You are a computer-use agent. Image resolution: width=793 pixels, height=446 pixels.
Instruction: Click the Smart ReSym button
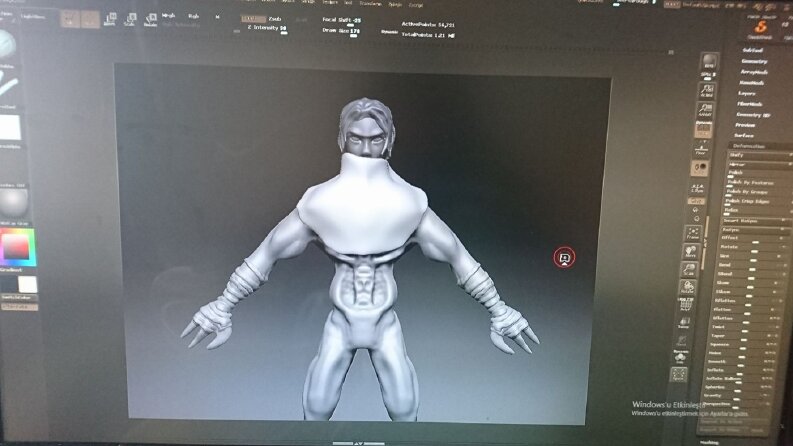(756, 220)
